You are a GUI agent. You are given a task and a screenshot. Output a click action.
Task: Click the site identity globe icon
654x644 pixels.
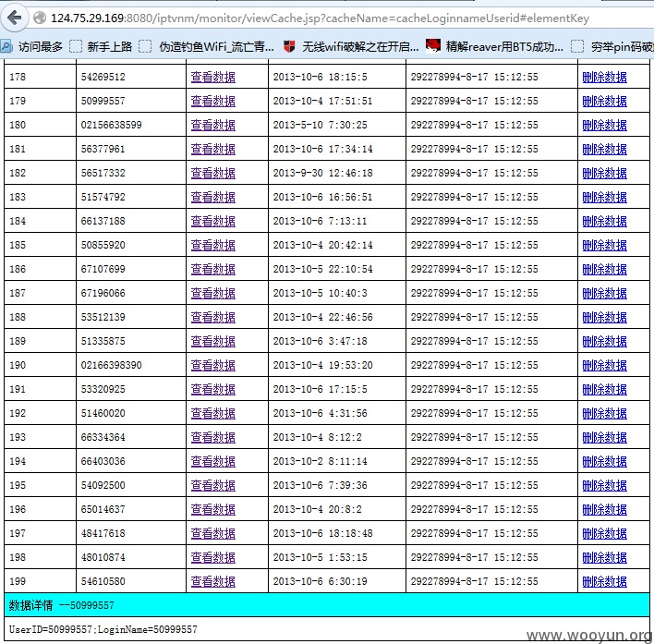[x=39, y=18]
